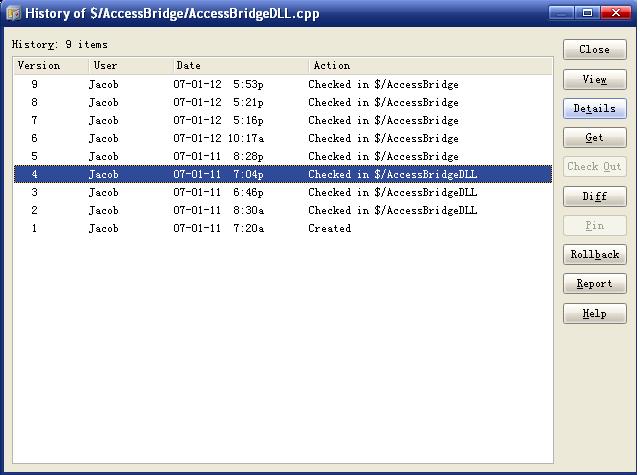640x475 pixels.
Task: Select version 7 row at 5:16p
Action: [x=283, y=120]
